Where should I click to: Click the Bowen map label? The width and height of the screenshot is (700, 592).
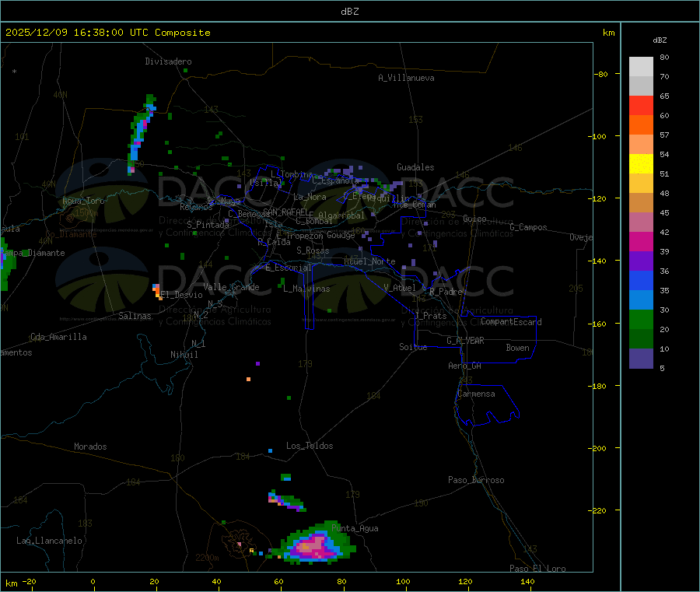point(517,348)
